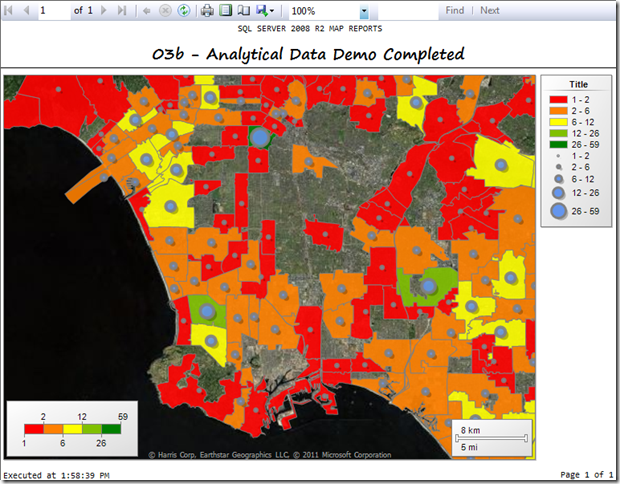Go to the previous page arrow
The width and height of the screenshot is (620, 484).
pyautogui.click(x=26, y=11)
